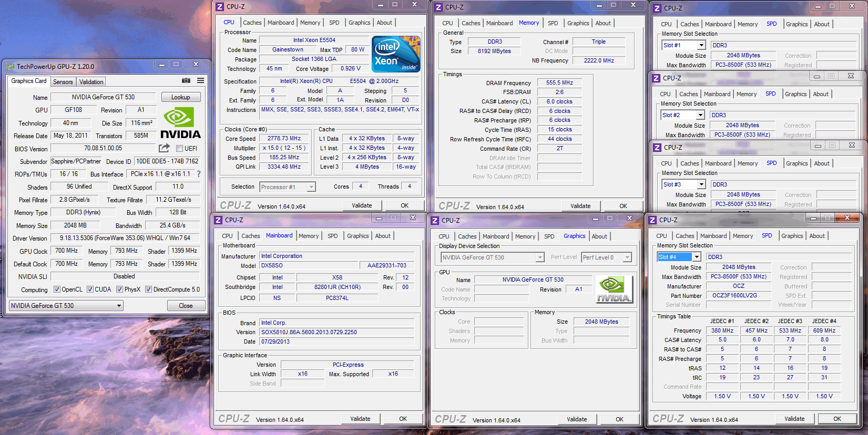868x435 pixels.
Task: Click the BIOS share/export arrow icon in GPU-Z
Action: pos(165,148)
